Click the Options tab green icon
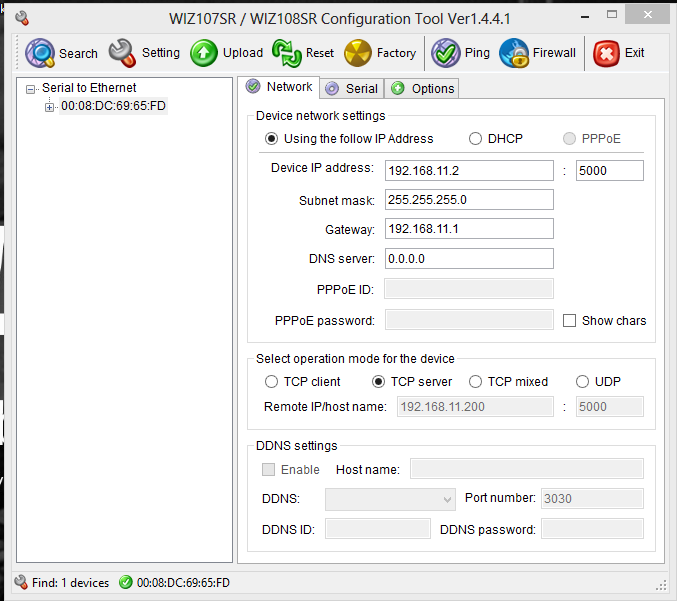This screenshot has height=601, width=677. pos(398,88)
